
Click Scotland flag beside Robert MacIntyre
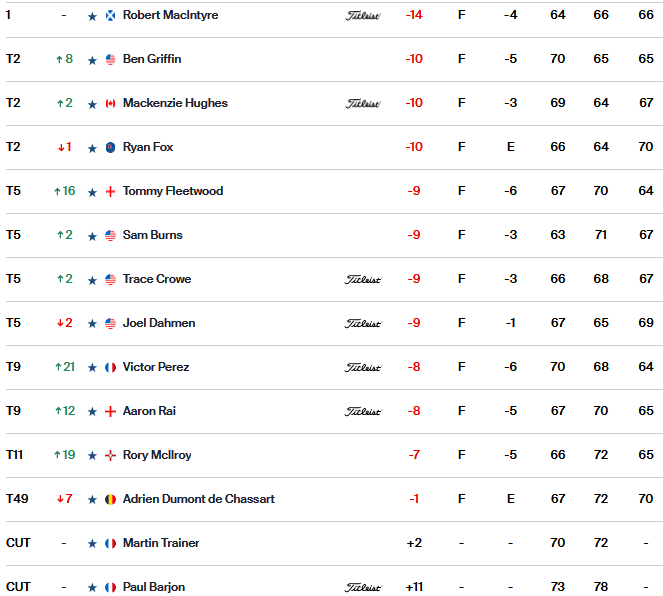pyautogui.click(x=110, y=16)
